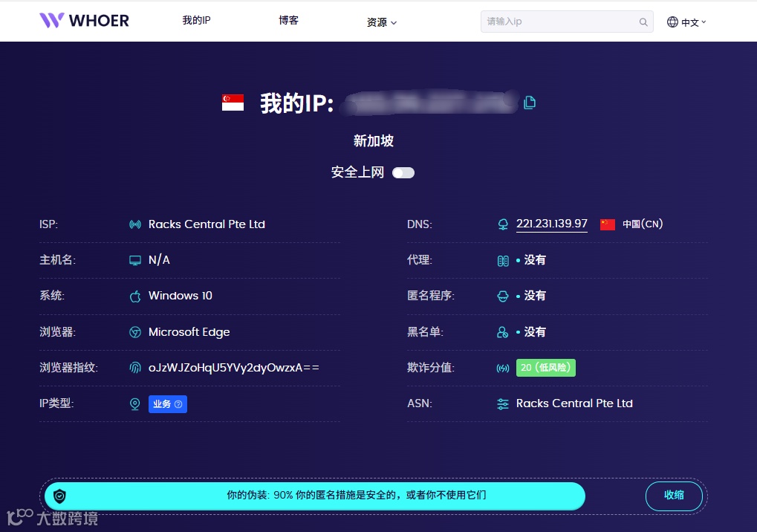Screen dimensions: 757x532
Task: Select the 新加坡 location text
Action: (374, 141)
